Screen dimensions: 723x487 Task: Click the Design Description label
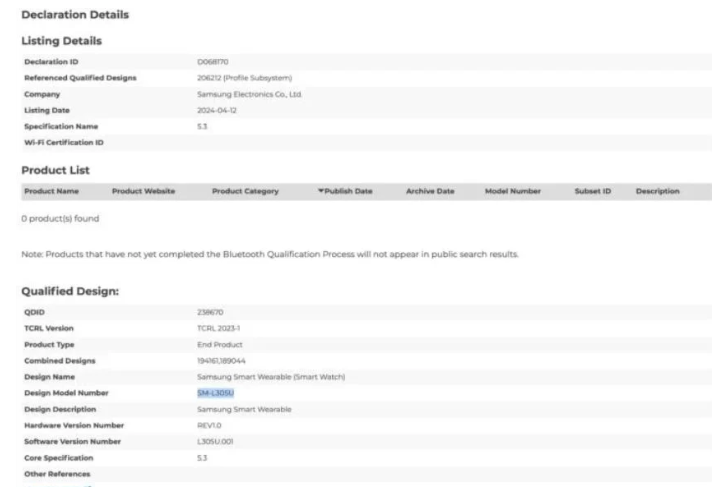pos(60,409)
